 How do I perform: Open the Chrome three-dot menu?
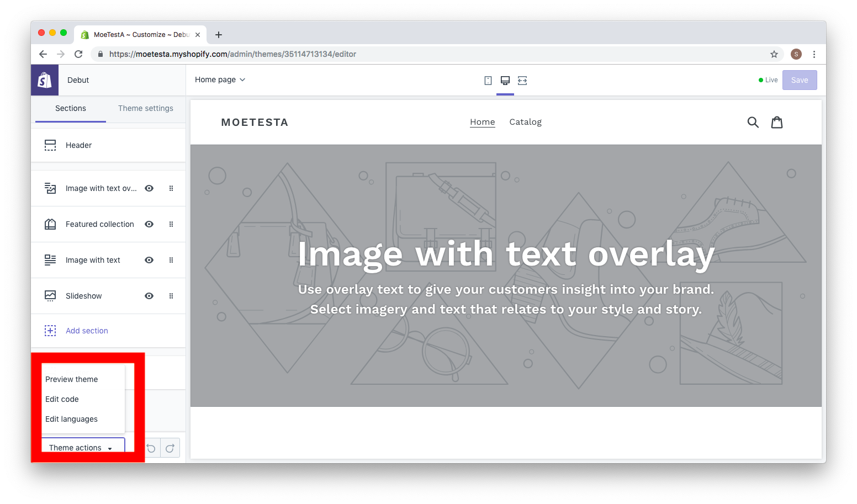[814, 54]
